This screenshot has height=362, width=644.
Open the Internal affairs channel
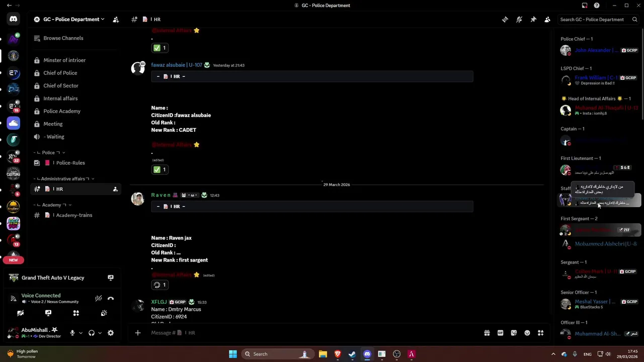[x=60, y=99]
